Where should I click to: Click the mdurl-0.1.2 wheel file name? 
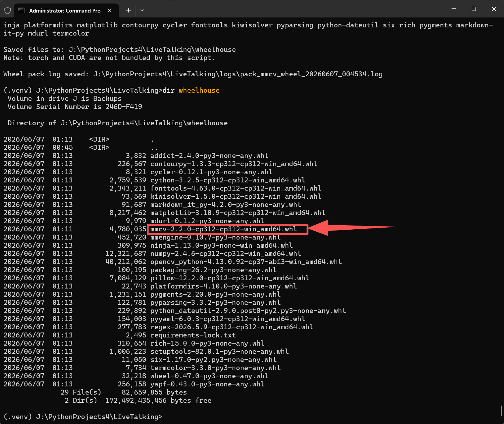[207, 221]
